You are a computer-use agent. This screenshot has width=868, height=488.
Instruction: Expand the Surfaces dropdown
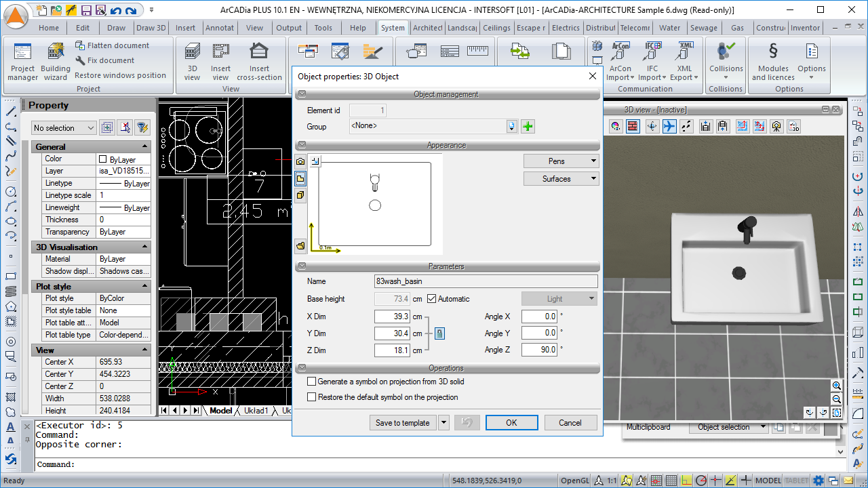(561, 179)
